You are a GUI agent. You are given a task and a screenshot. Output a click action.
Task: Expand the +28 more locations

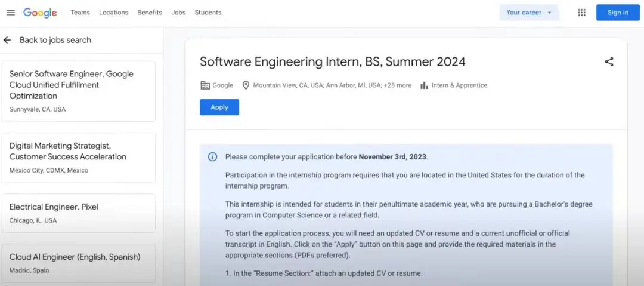pos(398,85)
